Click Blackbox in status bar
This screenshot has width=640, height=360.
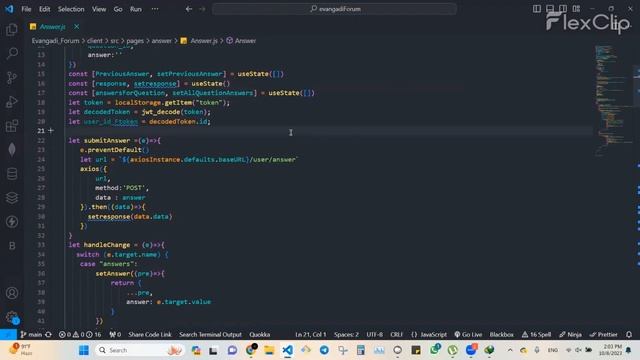(x=502, y=334)
